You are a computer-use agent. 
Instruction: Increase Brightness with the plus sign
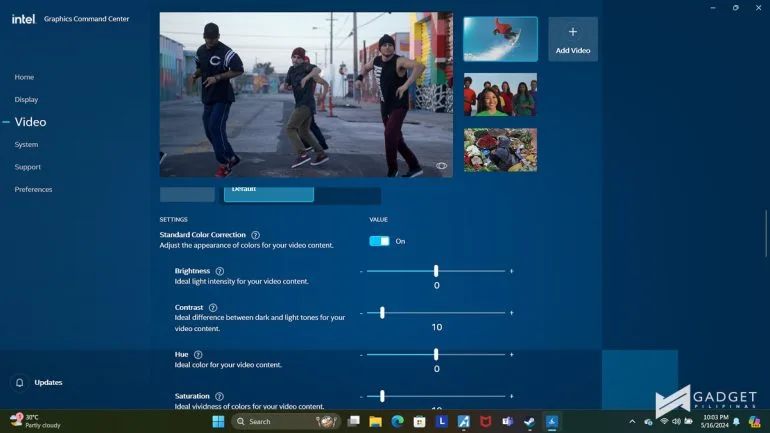click(511, 271)
